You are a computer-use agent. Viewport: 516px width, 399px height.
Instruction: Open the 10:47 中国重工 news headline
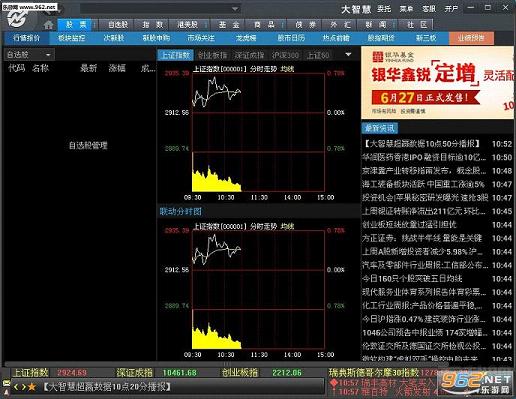[x=437, y=184]
